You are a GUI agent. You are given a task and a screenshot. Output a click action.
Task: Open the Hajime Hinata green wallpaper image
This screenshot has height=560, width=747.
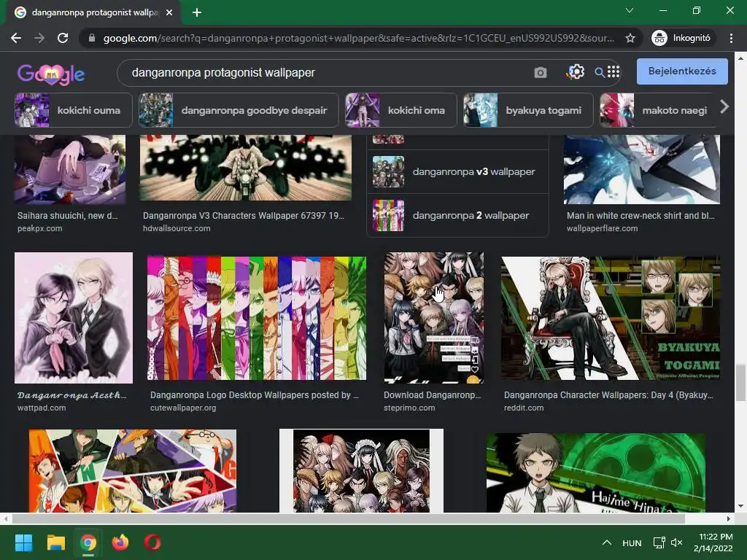(595, 472)
